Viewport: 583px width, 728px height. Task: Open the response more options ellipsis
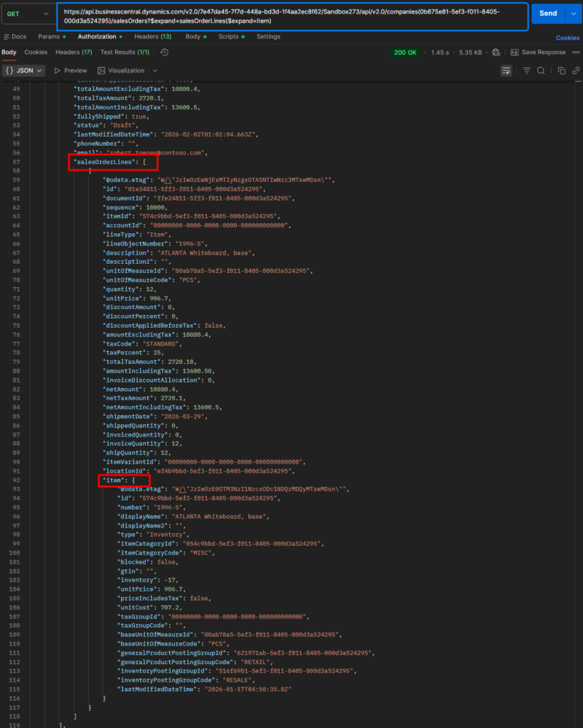(x=575, y=53)
